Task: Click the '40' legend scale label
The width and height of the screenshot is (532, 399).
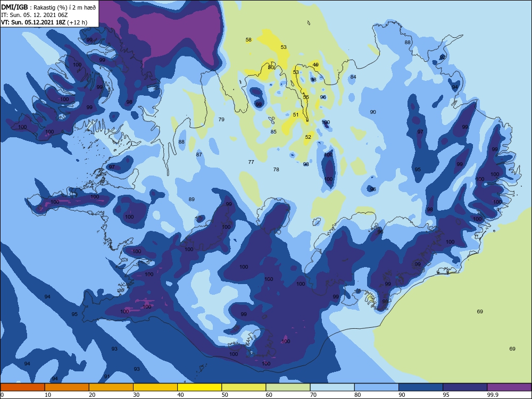Action: (181, 395)
